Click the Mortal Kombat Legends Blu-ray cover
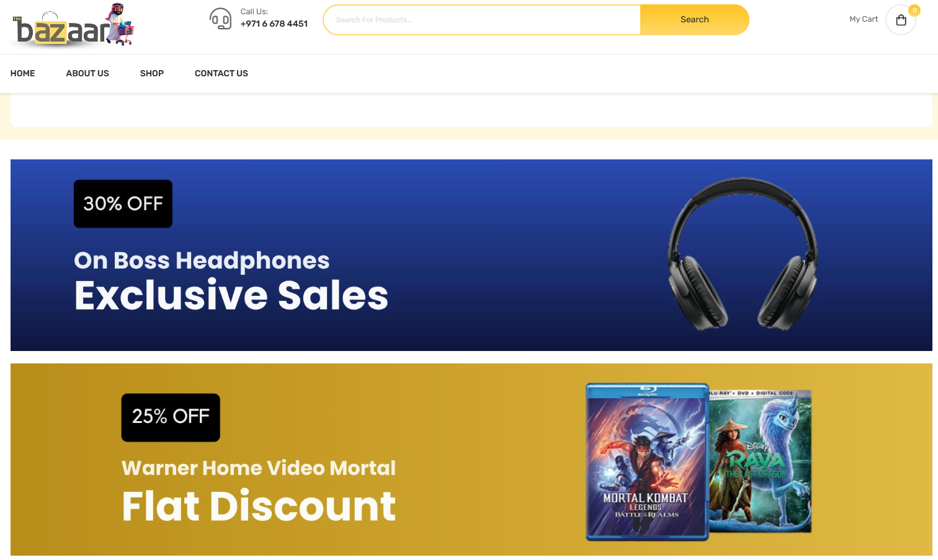Screen dimensions: 938x560 (647, 461)
